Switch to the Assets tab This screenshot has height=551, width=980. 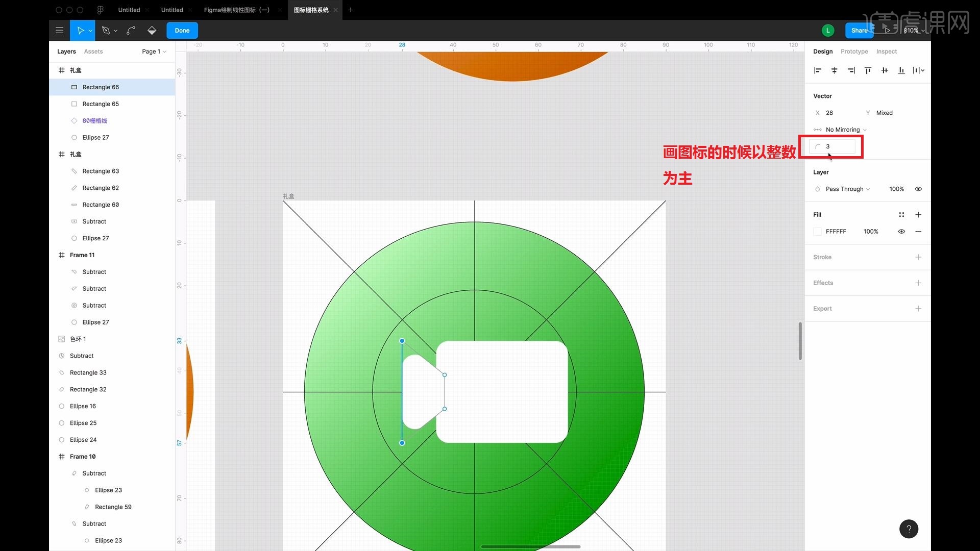click(x=93, y=52)
